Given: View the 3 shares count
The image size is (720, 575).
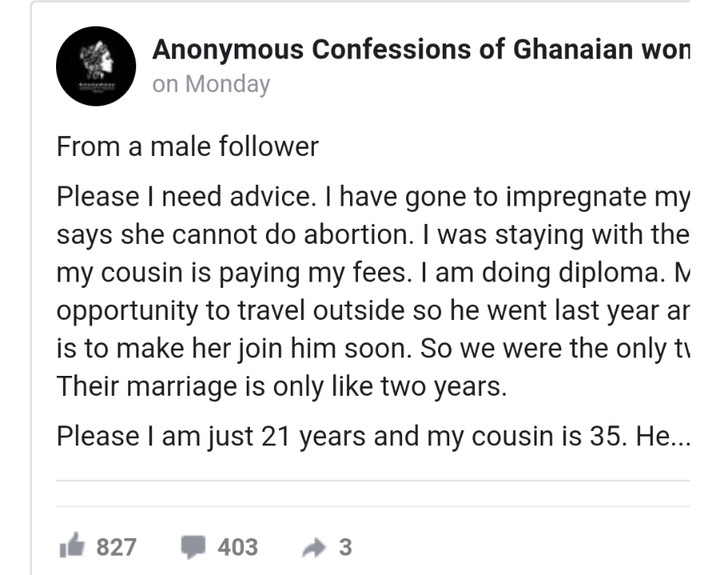Looking at the screenshot, I should tap(346, 547).
